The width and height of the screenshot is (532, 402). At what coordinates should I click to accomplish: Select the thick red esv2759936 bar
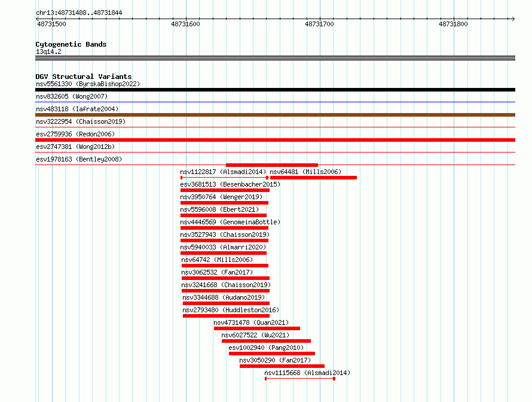275,140
